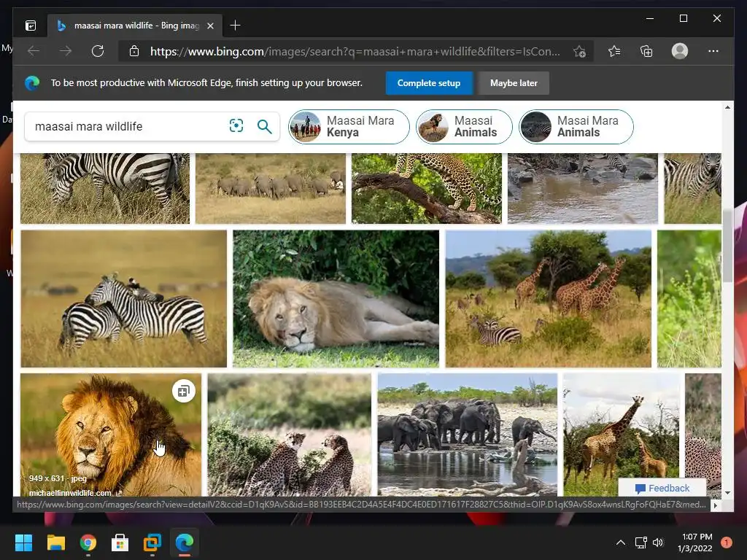Open the browser profile avatar
The height and width of the screenshot is (560, 747).
680,51
